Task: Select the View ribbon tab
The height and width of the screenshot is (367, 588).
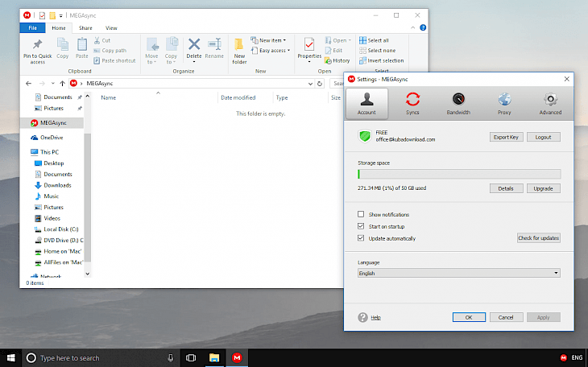Action: click(111, 27)
